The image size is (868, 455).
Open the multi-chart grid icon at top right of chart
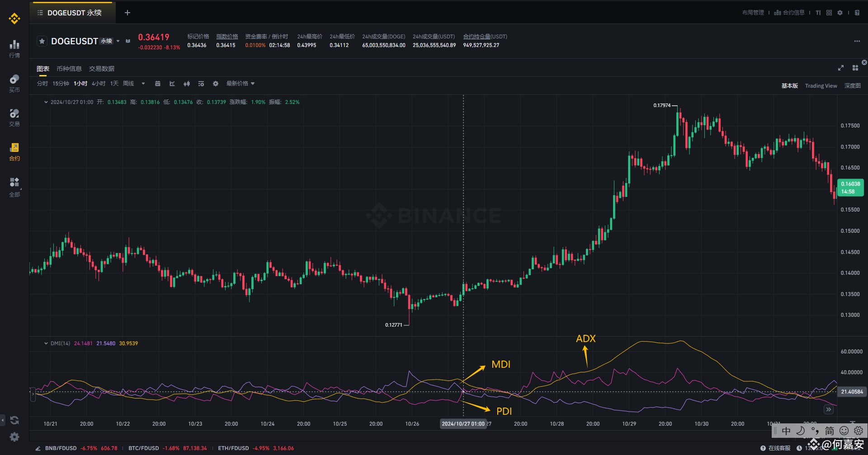click(855, 67)
